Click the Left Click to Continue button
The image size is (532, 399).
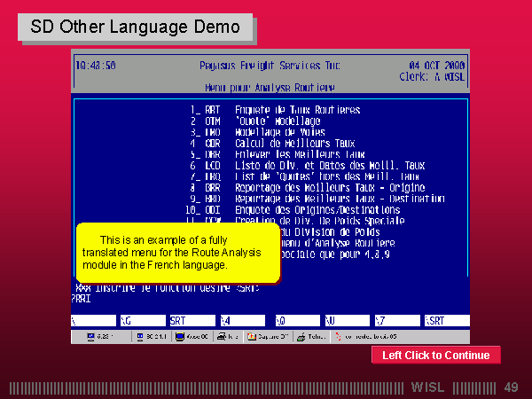[x=435, y=356]
